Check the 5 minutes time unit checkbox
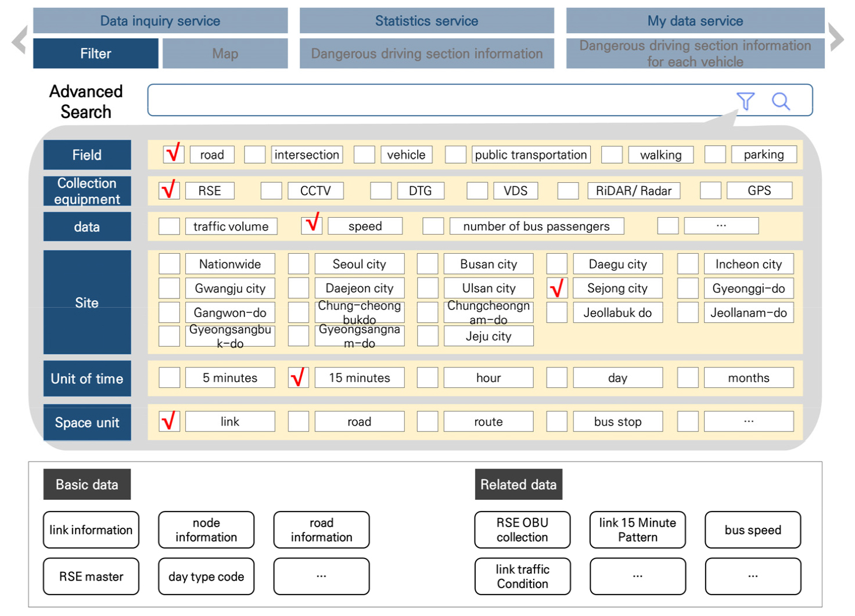 [169, 377]
